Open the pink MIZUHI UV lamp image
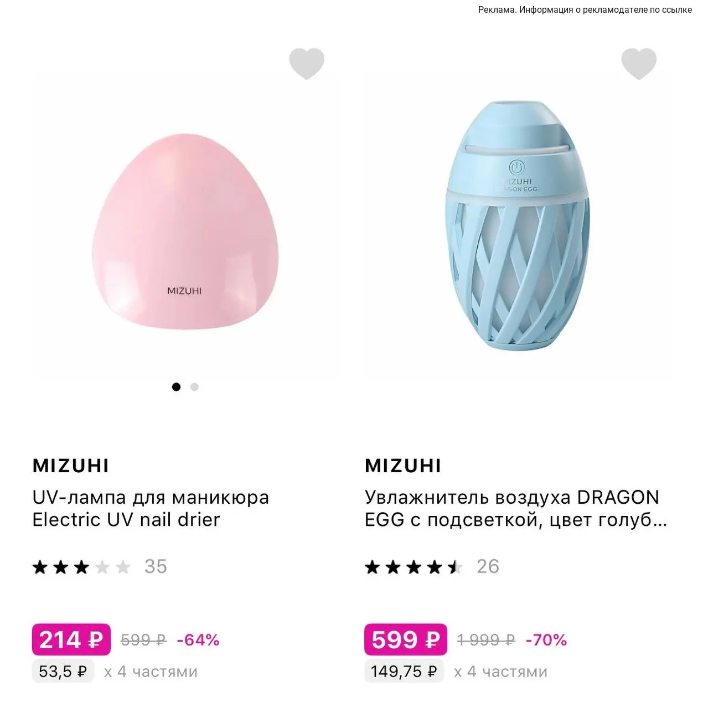Screen dimensions: 703x728 point(185,231)
